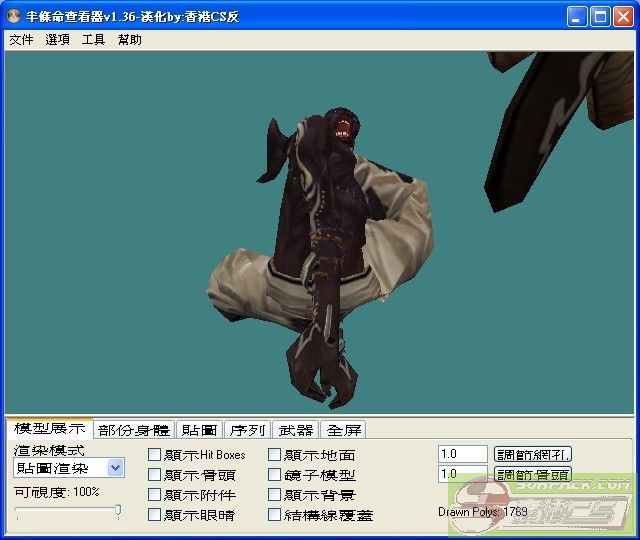This screenshot has width=640, height=540.
Task: Open the 文件 menu
Action: [21, 40]
